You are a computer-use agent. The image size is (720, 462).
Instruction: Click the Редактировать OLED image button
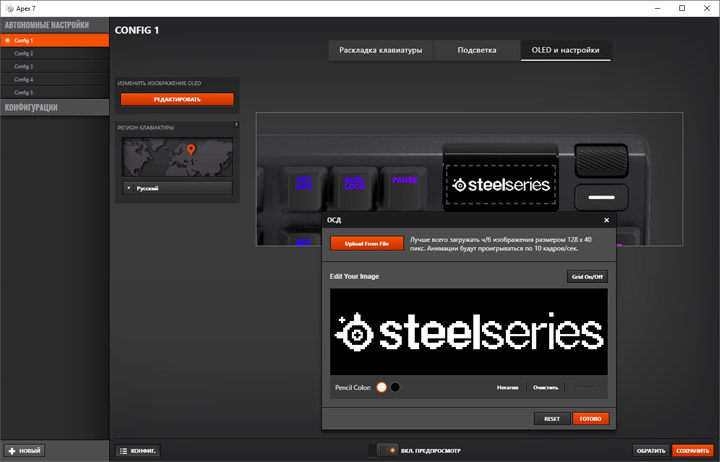tap(177, 99)
